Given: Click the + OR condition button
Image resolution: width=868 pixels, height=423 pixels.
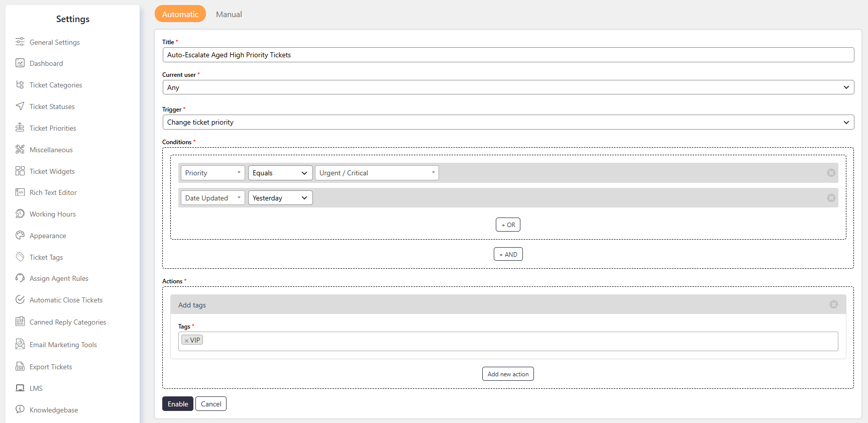Looking at the screenshot, I should [508, 225].
